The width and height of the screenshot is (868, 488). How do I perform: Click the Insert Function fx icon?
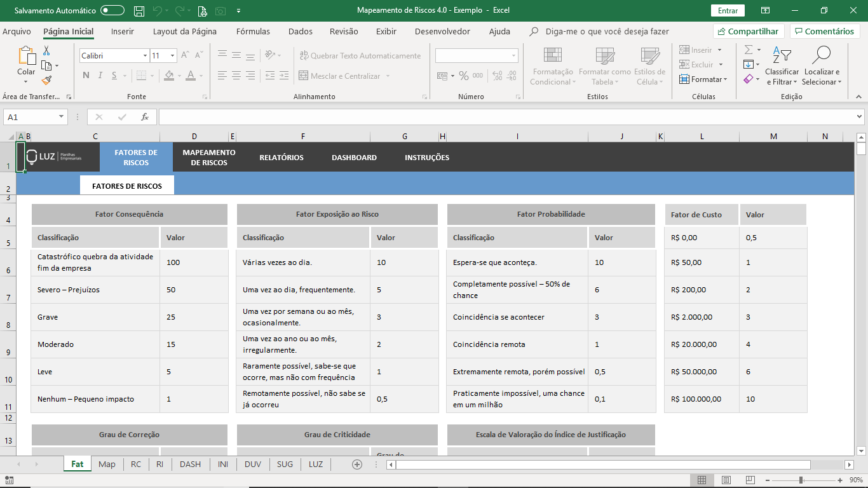(145, 117)
